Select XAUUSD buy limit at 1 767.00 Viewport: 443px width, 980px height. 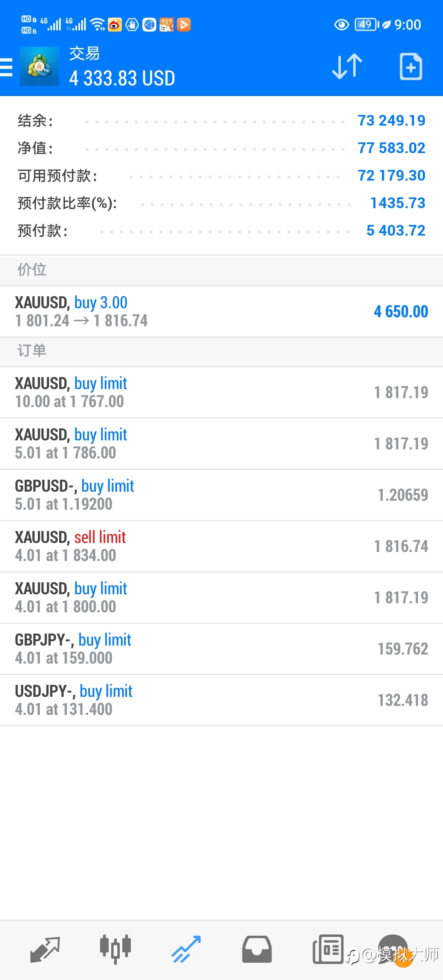click(221, 393)
